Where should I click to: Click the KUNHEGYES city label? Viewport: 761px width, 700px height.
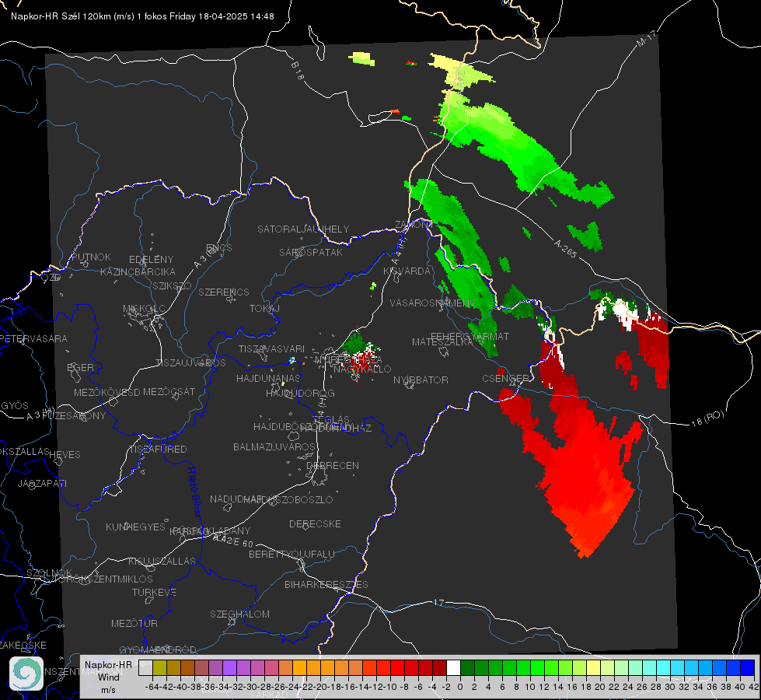point(135,527)
